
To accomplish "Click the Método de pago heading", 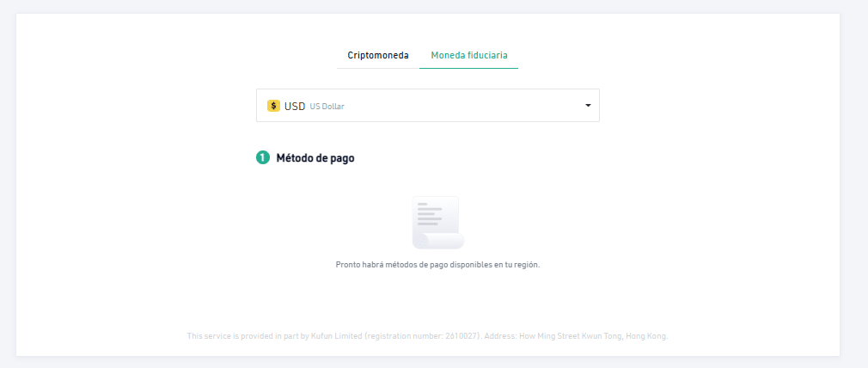I will 315,158.
